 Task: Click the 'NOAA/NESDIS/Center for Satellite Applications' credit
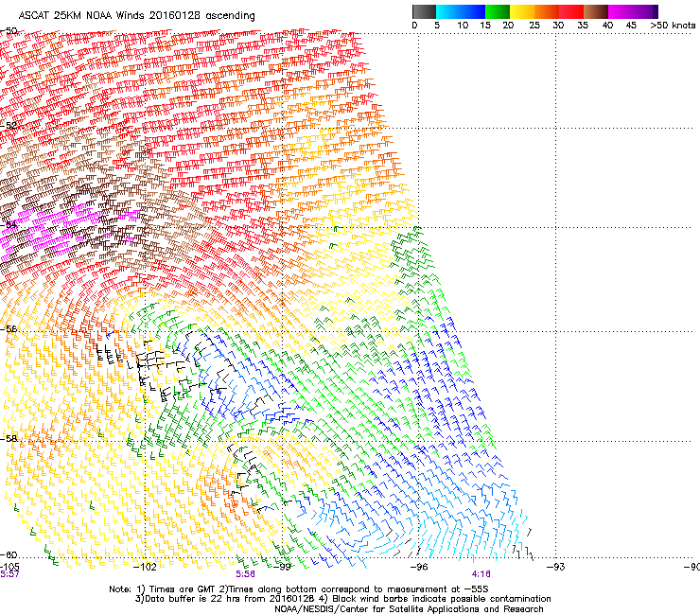click(377, 609)
